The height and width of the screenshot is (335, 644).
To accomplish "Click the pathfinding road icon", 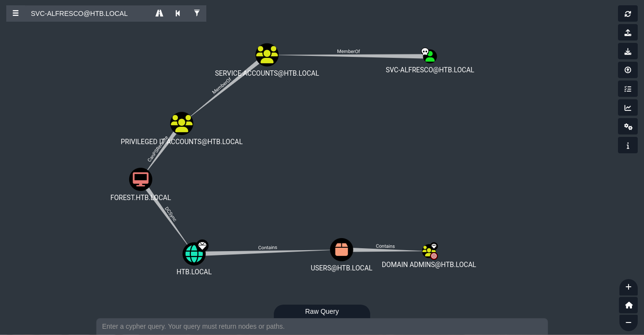I will [159, 13].
